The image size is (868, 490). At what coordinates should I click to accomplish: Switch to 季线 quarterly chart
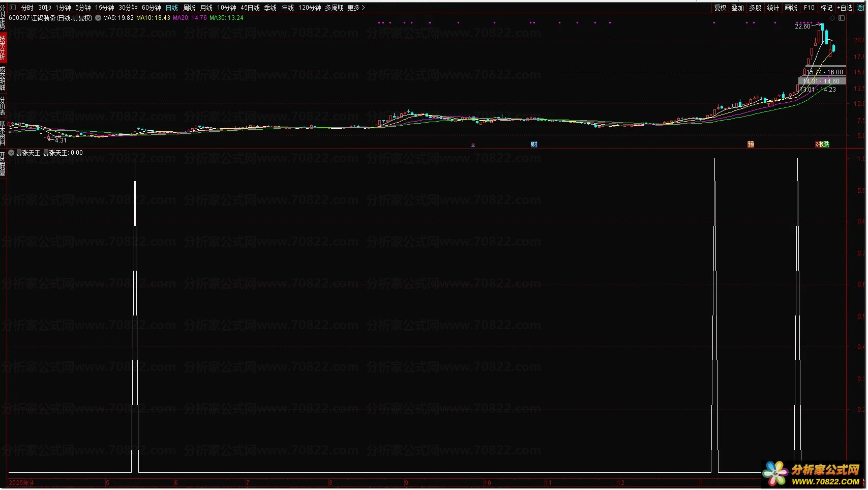click(x=271, y=8)
